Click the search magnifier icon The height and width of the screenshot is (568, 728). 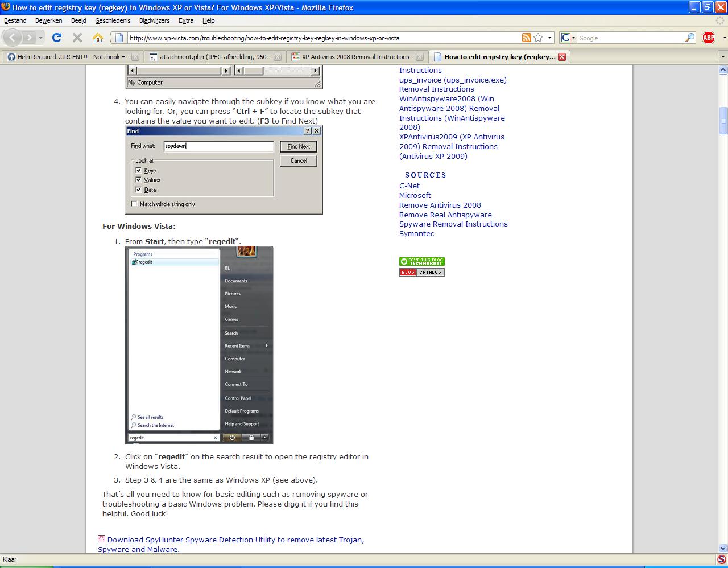coord(690,38)
